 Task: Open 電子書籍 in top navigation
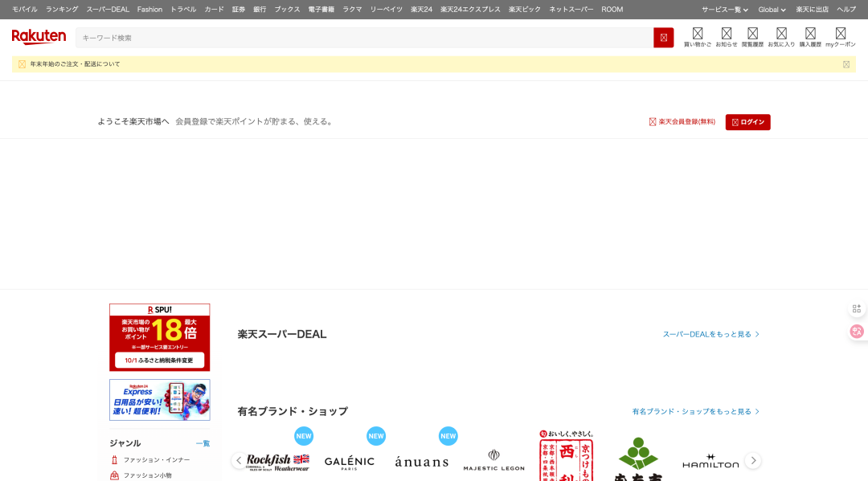click(x=321, y=10)
